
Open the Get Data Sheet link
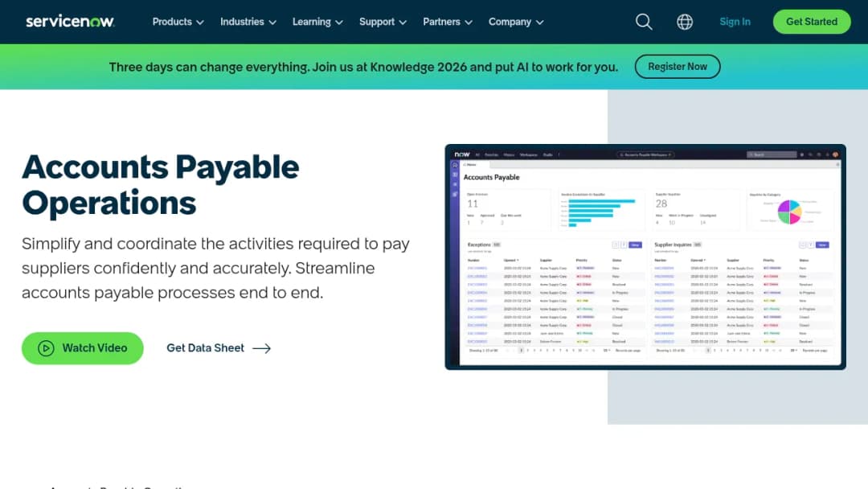[x=219, y=347]
